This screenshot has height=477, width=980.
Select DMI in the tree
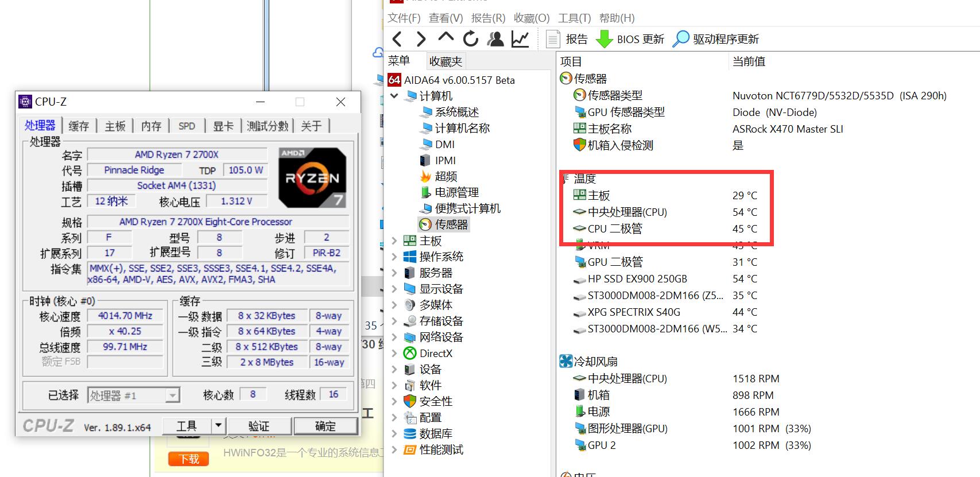click(437, 144)
